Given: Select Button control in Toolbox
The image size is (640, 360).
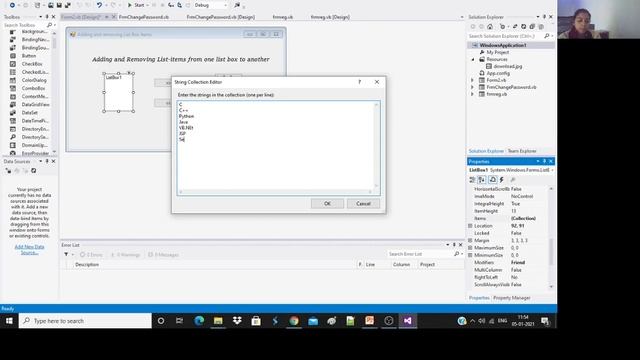Looking at the screenshot, I should [29, 56].
